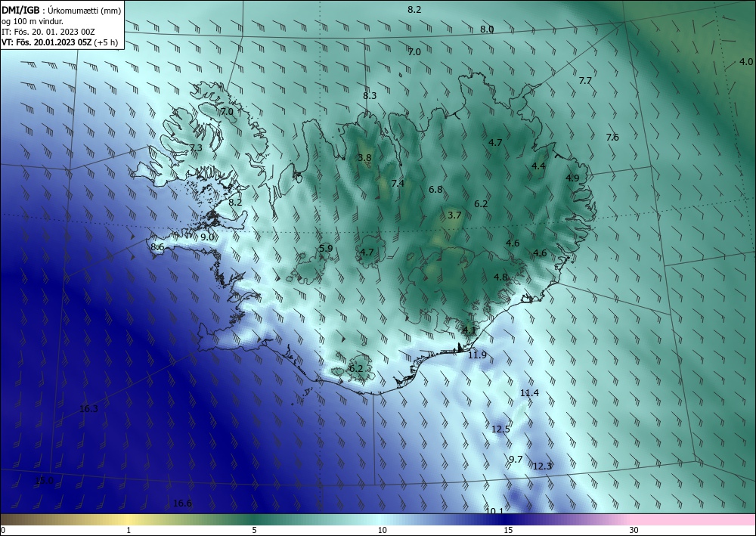Click the map value 6.8

(436, 190)
